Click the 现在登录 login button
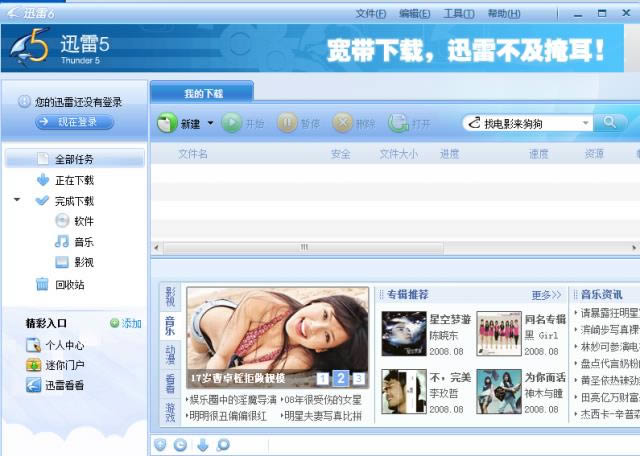The image size is (640, 456). (75, 122)
